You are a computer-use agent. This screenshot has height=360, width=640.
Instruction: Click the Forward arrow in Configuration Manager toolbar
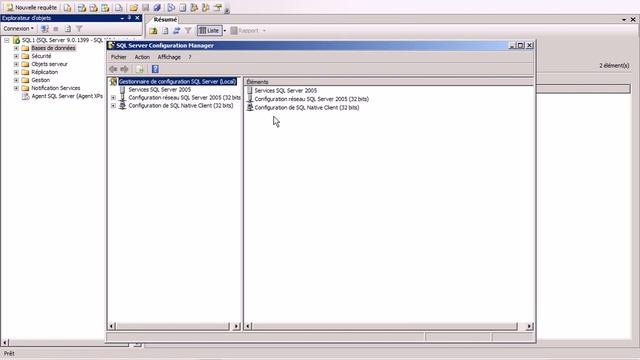point(124,69)
